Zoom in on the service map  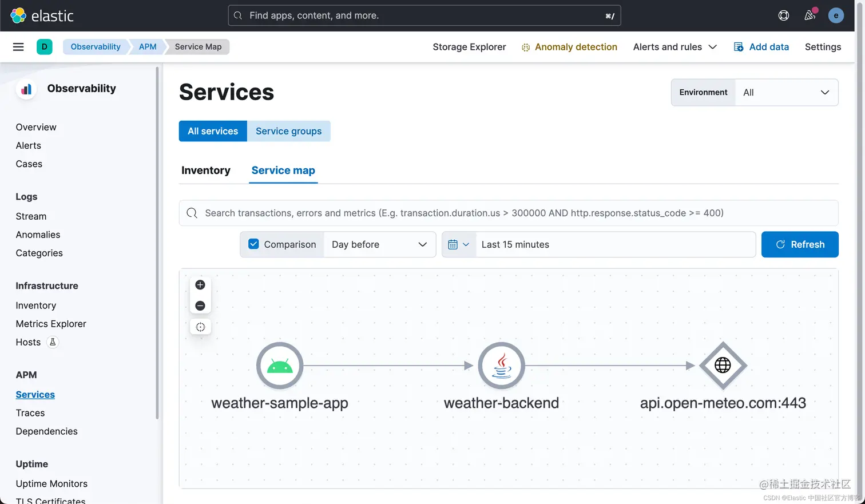click(x=200, y=285)
